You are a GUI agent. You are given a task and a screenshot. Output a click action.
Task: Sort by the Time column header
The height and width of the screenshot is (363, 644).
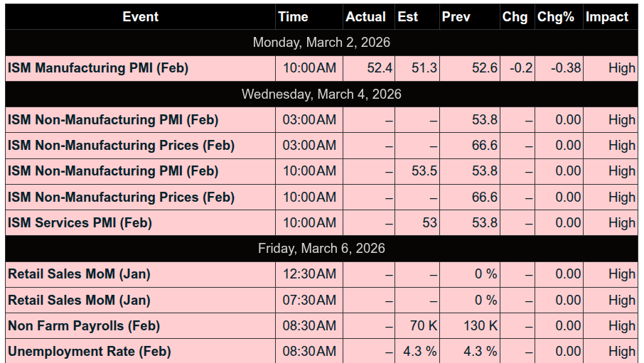293,17
